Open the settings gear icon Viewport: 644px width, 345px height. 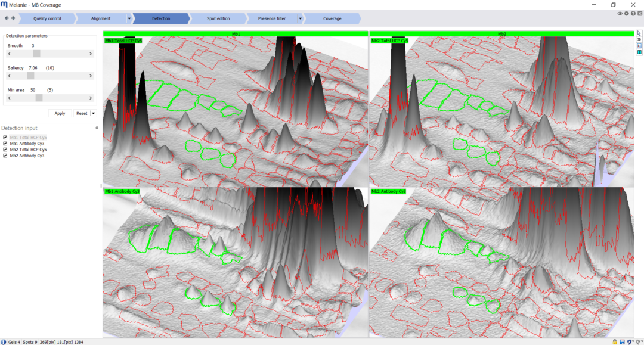tap(626, 13)
